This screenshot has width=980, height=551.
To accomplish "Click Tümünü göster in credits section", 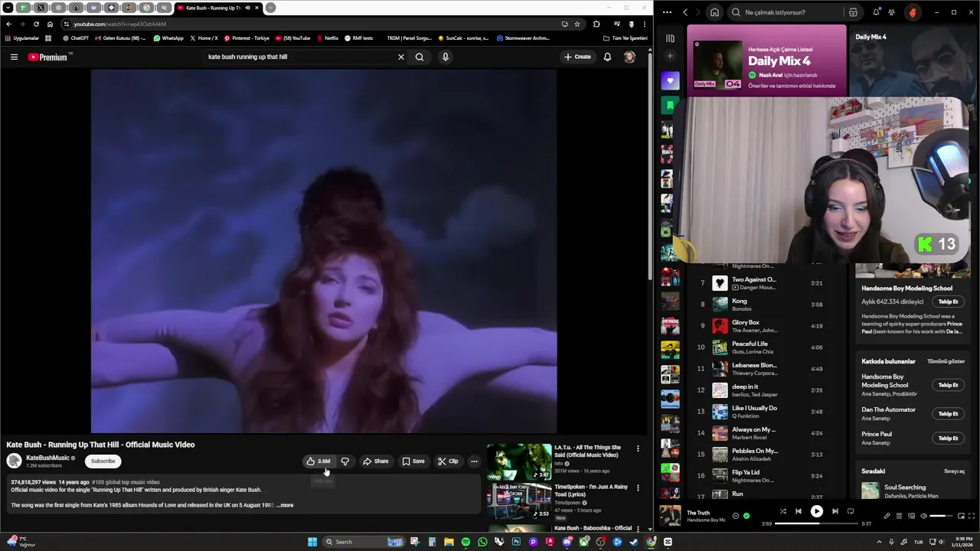I will (946, 361).
